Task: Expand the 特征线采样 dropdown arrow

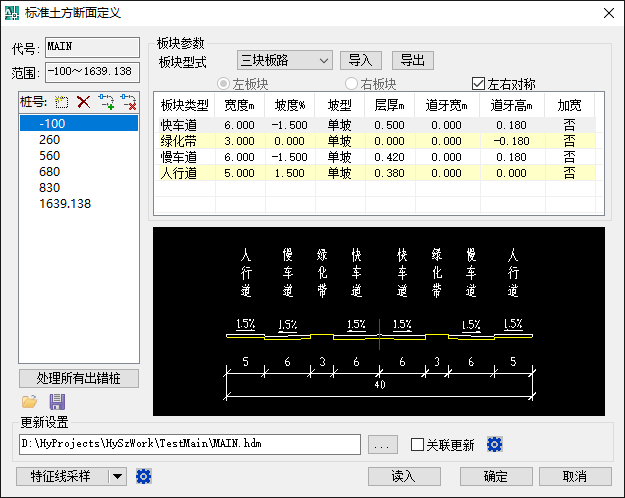Action: pos(117,476)
